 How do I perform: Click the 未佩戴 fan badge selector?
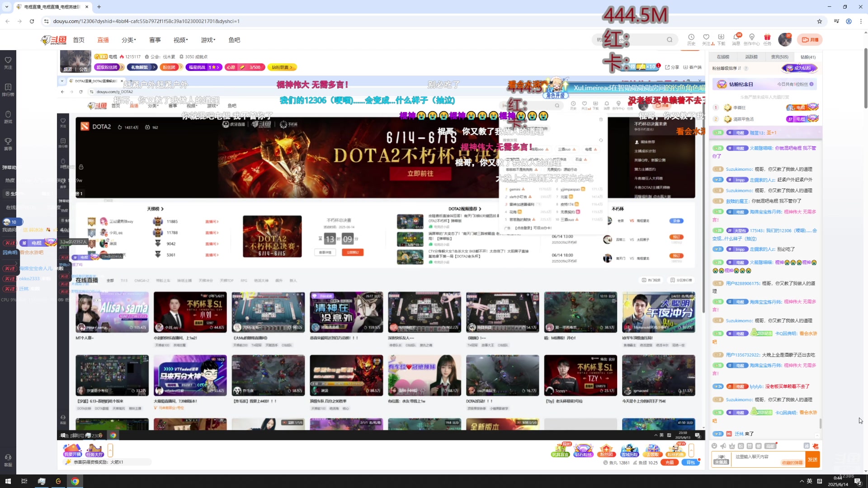coord(722,460)
